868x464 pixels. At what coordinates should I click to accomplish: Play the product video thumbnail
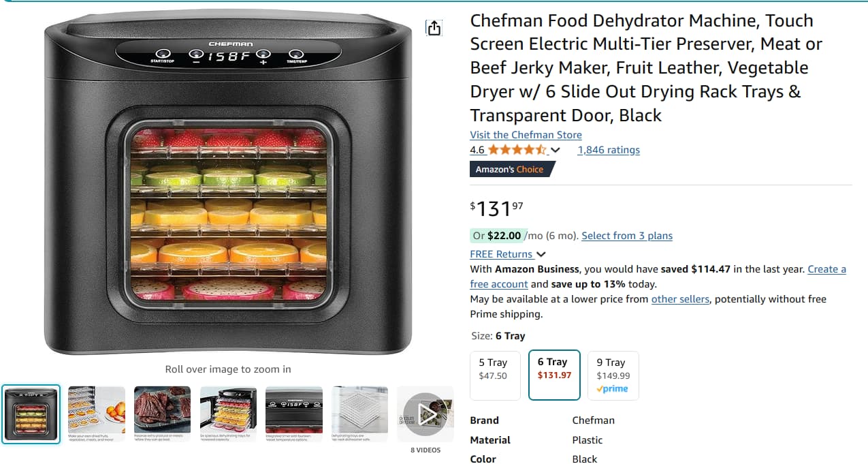pos(425,414)
